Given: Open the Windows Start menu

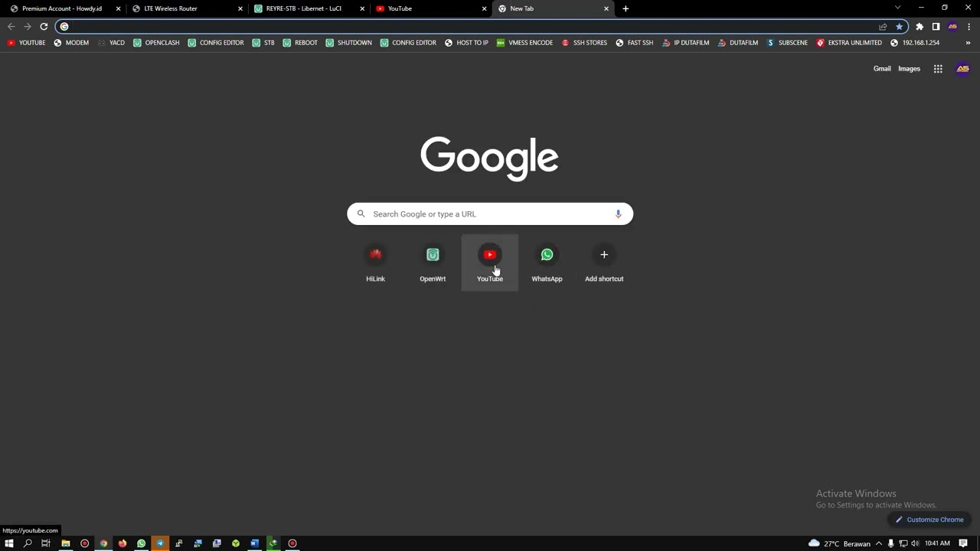Looking at the screenshot, I should click(x=9, y=543).
